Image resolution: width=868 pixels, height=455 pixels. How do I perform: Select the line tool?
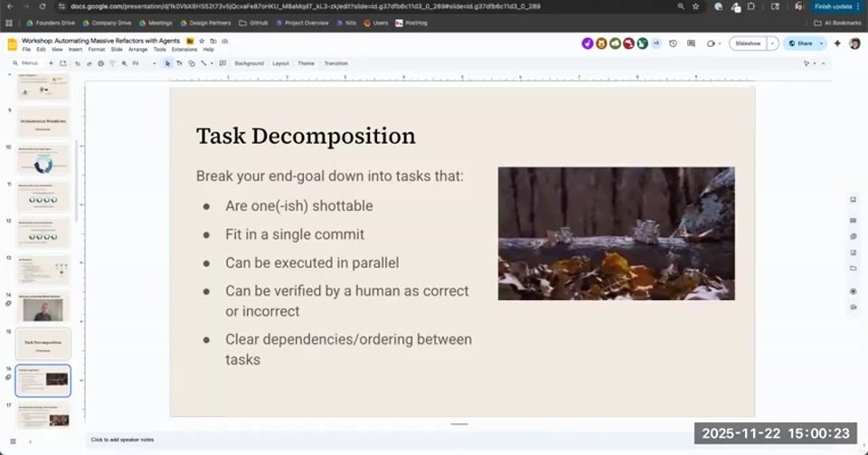203,63
